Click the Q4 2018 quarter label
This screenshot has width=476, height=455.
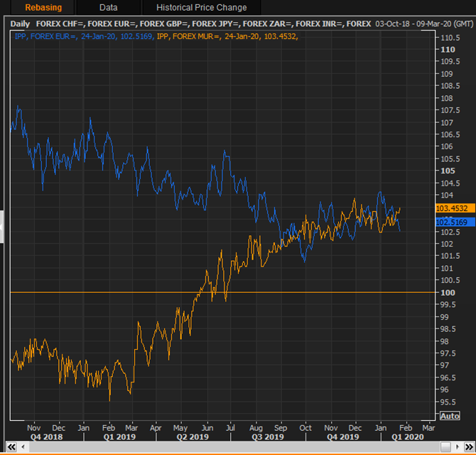point(46,437)
